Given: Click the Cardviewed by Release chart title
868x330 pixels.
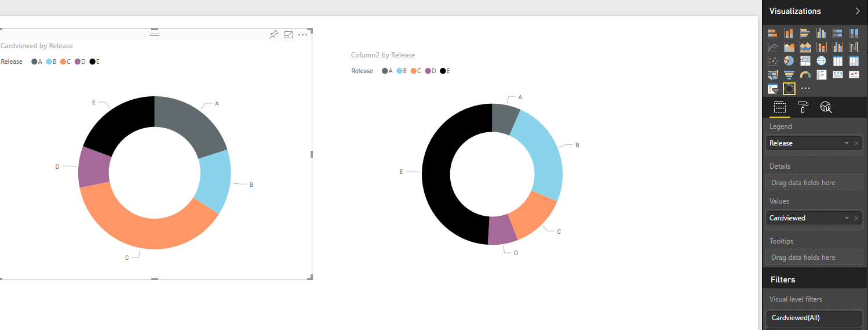Looking at the screenshot, I should coord(37,46).
